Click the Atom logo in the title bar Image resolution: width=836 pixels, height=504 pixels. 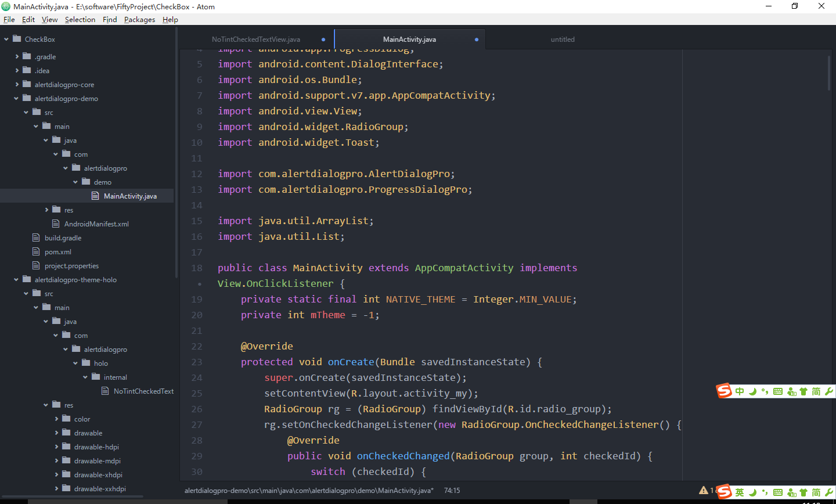(x=6, y=6)
